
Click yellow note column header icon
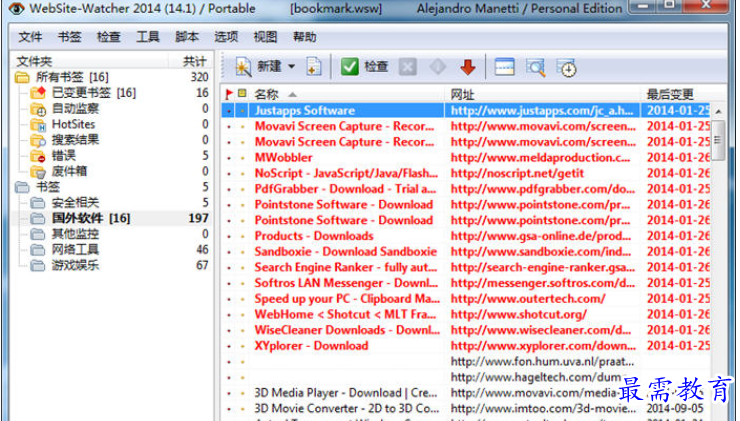pyautogui.click(x=242, y=93)
